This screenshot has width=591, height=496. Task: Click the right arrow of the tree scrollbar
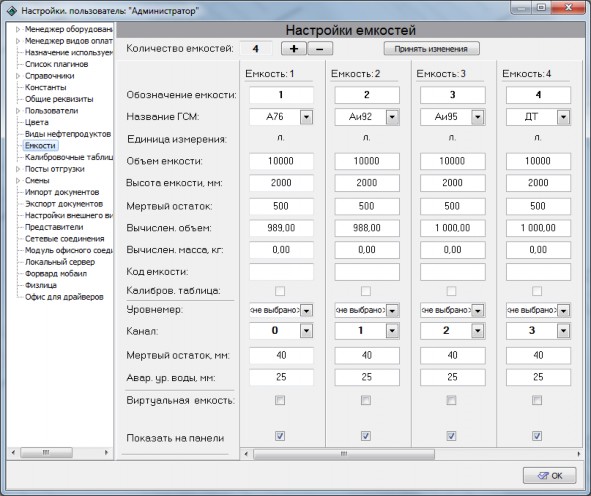click(x=106, y=452)
